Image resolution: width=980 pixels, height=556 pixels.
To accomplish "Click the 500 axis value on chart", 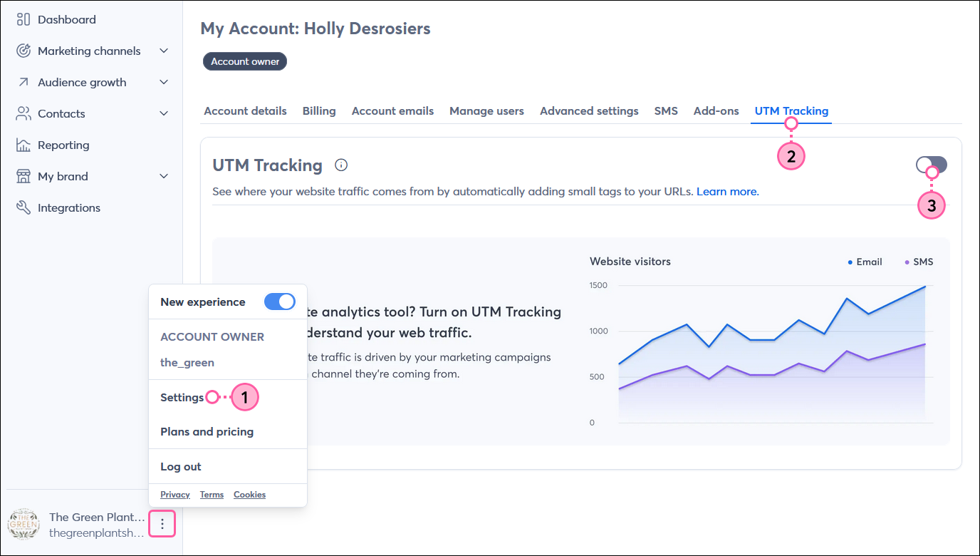I will coord(597,376).
